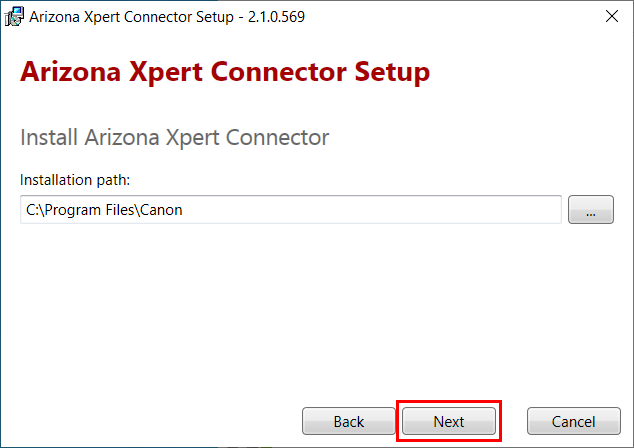The height and width of the screenshot is (448, 634).
Task: Close the Arizona Xpert Connector Setup window
Action: pos(612,16)
